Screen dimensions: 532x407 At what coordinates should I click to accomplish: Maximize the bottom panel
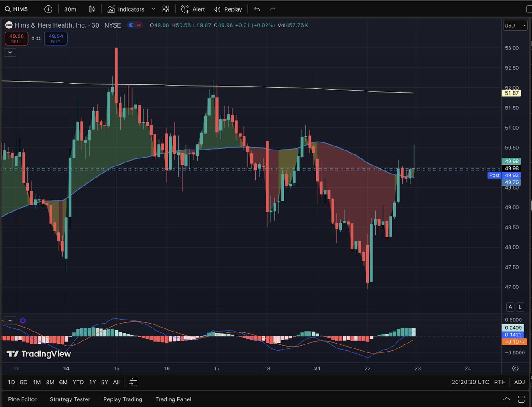[x=521, y=399]
